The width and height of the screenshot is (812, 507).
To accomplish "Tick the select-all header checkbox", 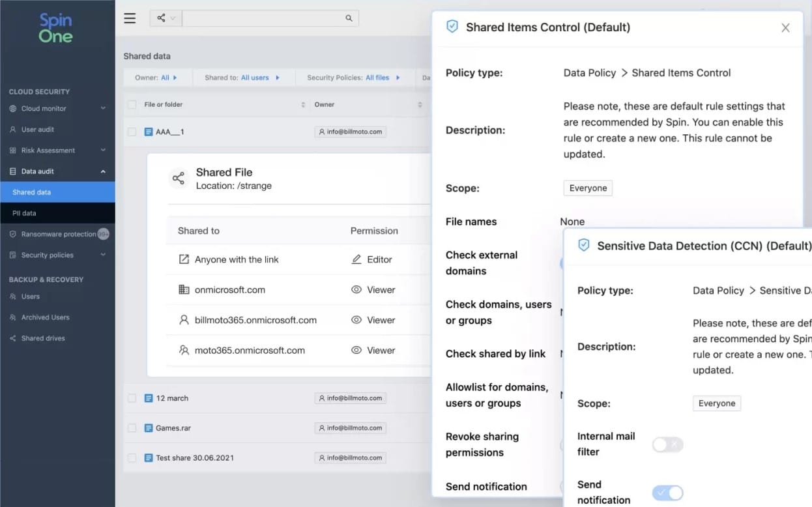I will pyautogui.click(x=132, y=104).
